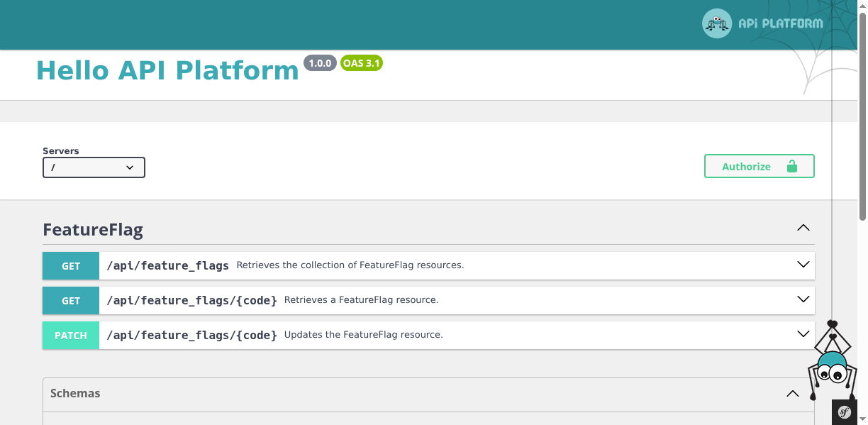Collapse the FeatureFlag section
The image size is (868, 425).
803,228
